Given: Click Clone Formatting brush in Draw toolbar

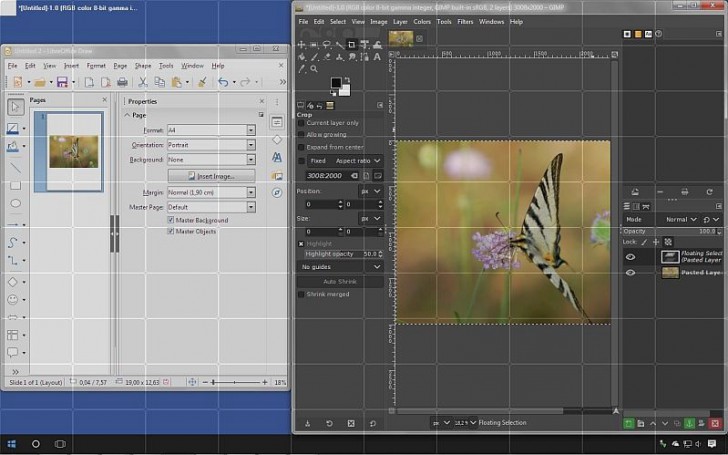Looking at the screenshot, I should coord(202,82).
